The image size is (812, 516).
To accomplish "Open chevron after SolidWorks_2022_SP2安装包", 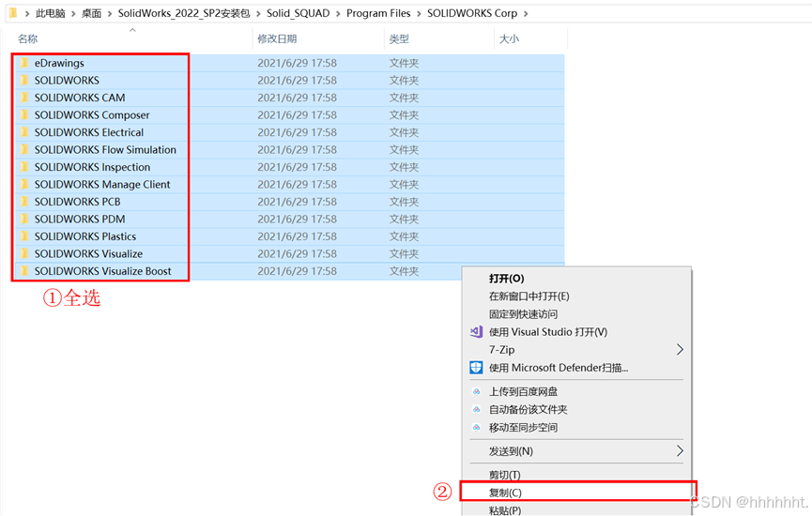I will [258, 14].
